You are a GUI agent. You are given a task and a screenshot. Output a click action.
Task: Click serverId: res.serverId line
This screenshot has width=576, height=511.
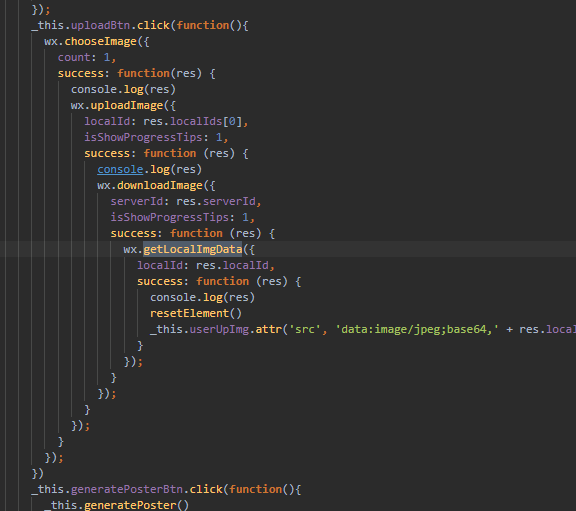click(186, 201)
